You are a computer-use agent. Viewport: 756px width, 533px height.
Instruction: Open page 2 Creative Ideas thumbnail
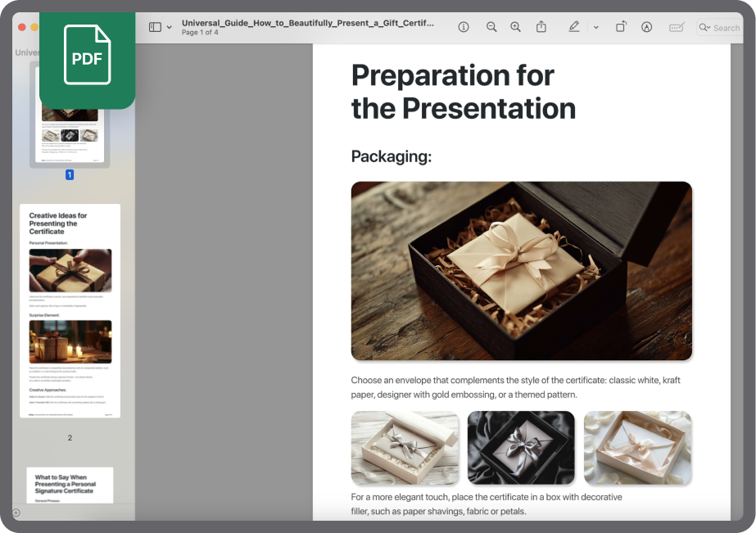tap(70, 311)
